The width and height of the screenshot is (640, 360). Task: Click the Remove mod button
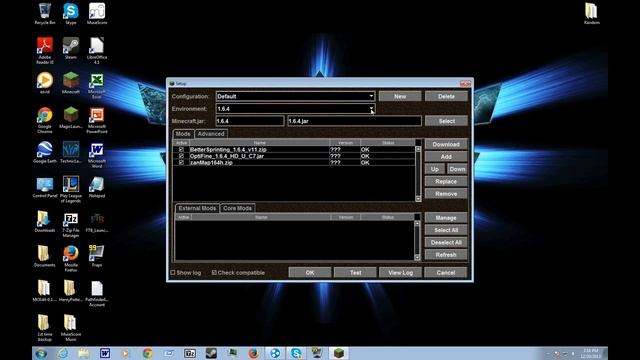click(446, 194)
